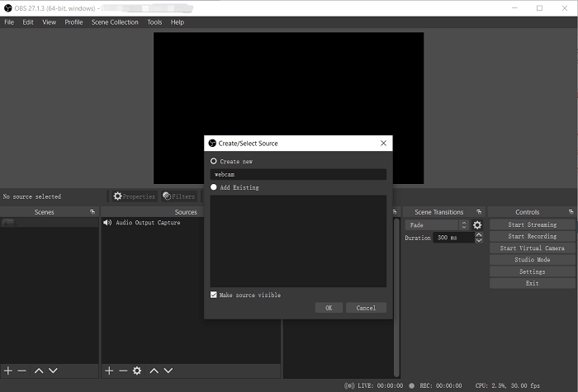Click Start Streaming
This screenshot has width=578, height=392.
tap(533, 224)
